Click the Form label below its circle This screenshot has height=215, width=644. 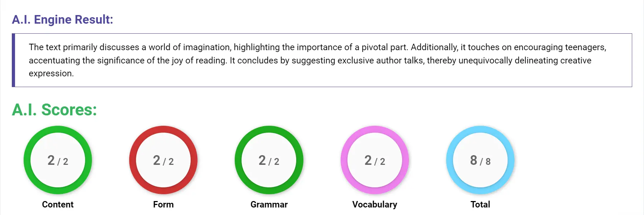coord(164,205)
